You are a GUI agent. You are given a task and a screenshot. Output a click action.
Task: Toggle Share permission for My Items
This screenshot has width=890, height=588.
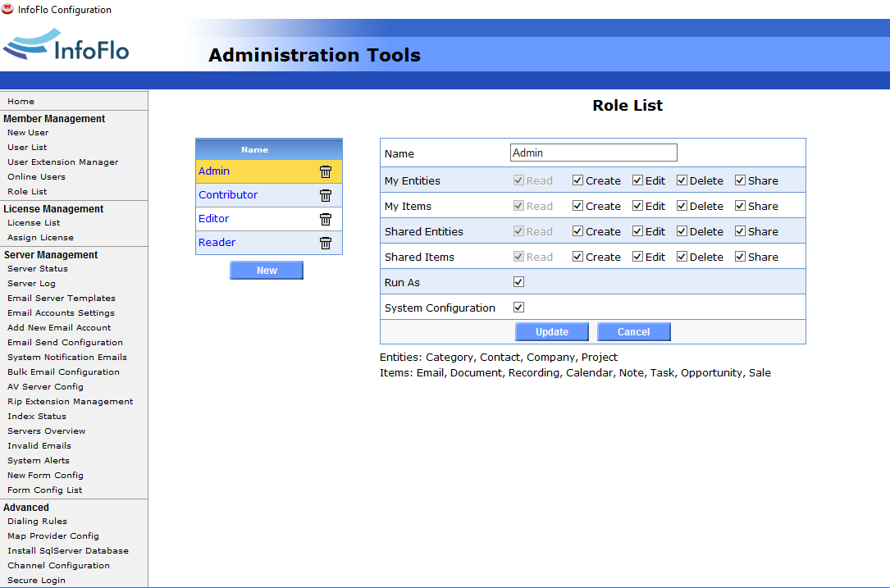(x=740, y=206)
